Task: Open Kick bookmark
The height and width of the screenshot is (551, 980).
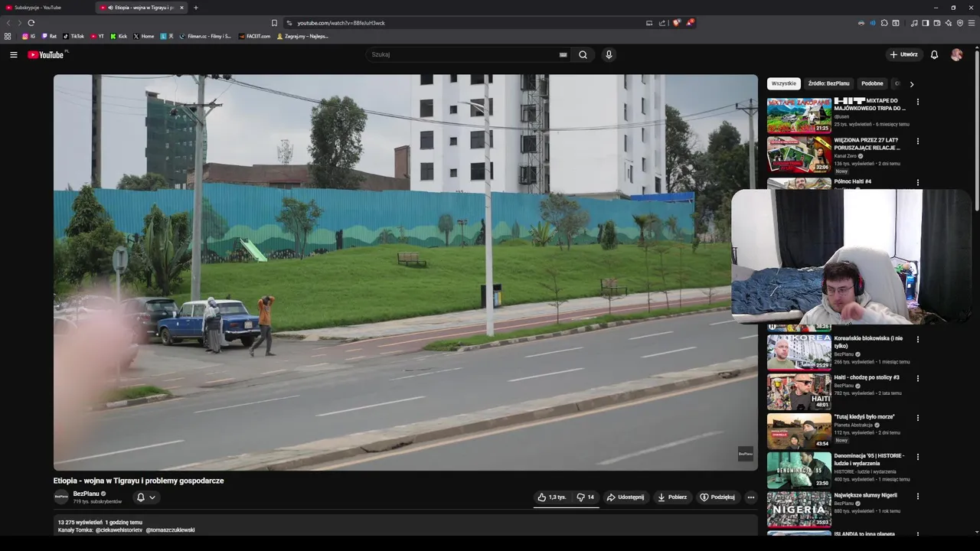Action: (119, 36)
